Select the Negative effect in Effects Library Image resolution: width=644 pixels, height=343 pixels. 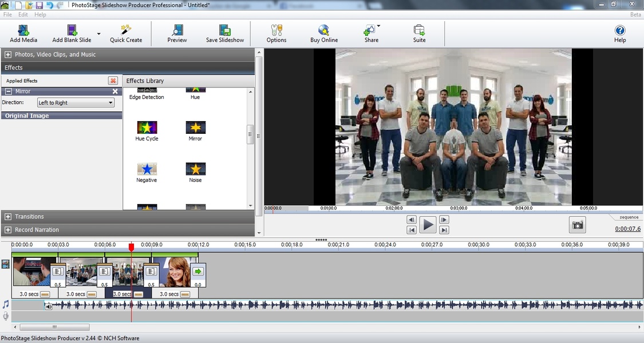click(x=147, y=169)
